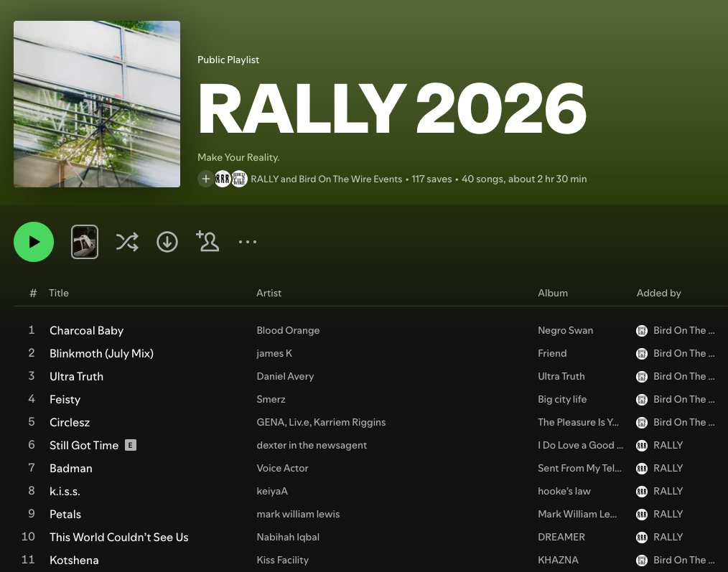728x572 pixels.
Task: Invite collaborators to the playlist
Action: 207,241
